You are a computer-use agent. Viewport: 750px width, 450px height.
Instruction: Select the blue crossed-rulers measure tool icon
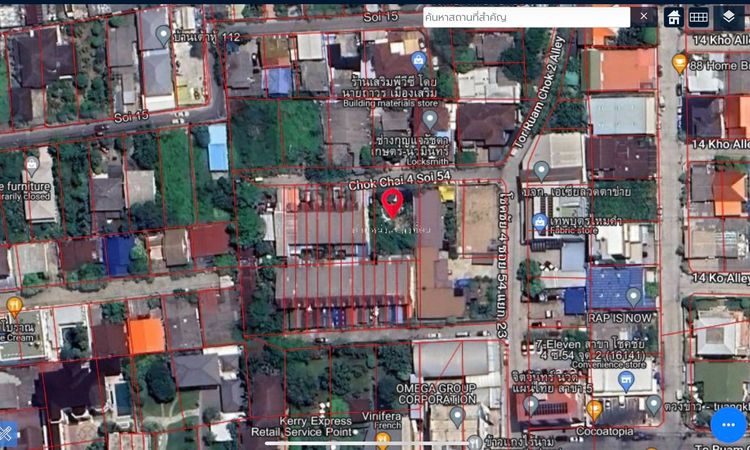click(x=7, y=434)
